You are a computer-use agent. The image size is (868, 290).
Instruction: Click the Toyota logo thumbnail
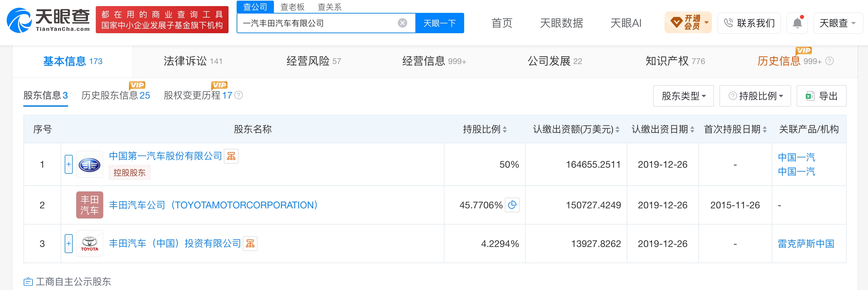pyautogui.click(x=89, y=244)
